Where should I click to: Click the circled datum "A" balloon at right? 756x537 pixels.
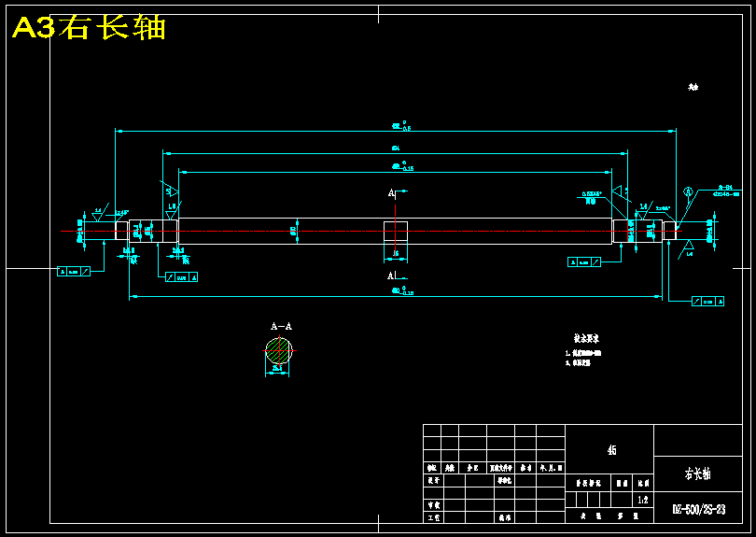click(x=688, y=191)
